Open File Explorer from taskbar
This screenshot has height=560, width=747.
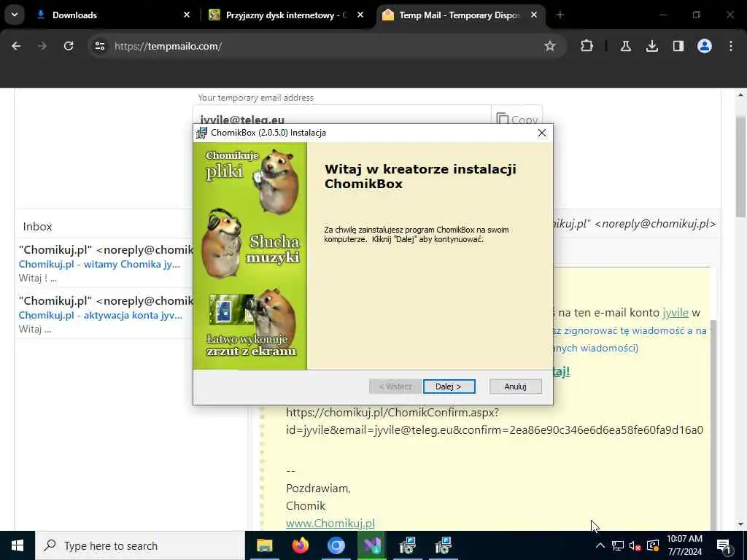click(264, 545)
